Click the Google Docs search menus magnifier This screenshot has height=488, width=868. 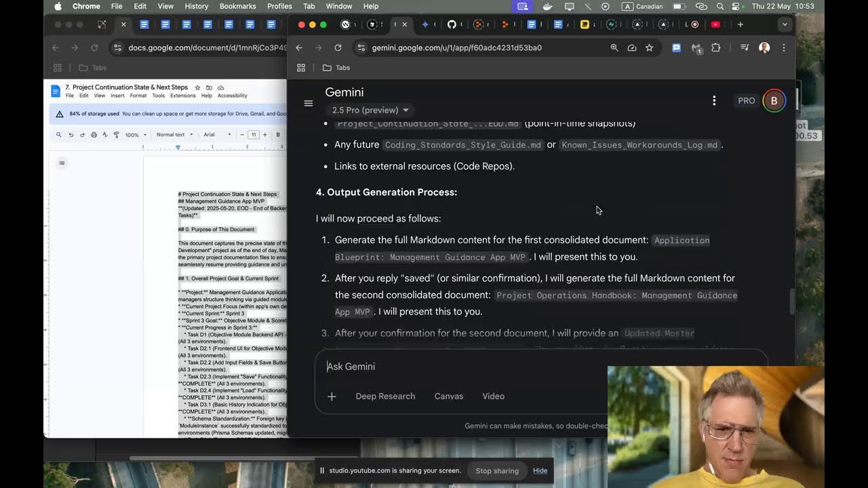click(x=59, y=135)
